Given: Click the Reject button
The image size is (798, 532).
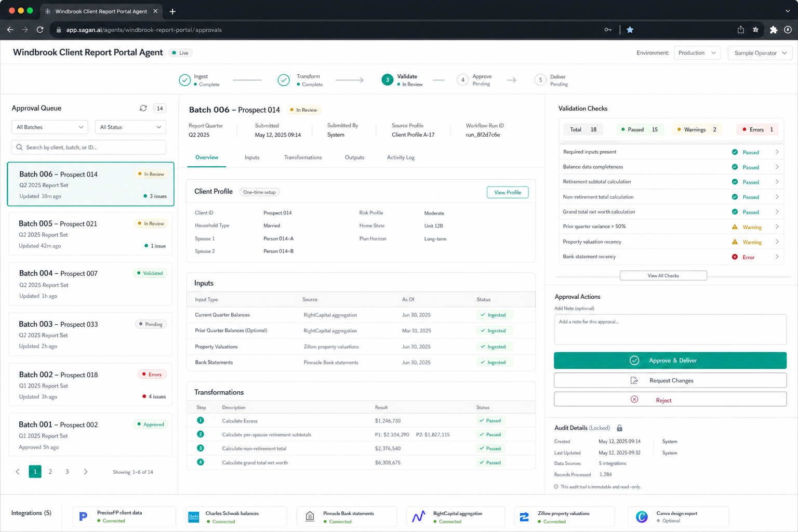Looking at the screenshot, I should point(670,400).
